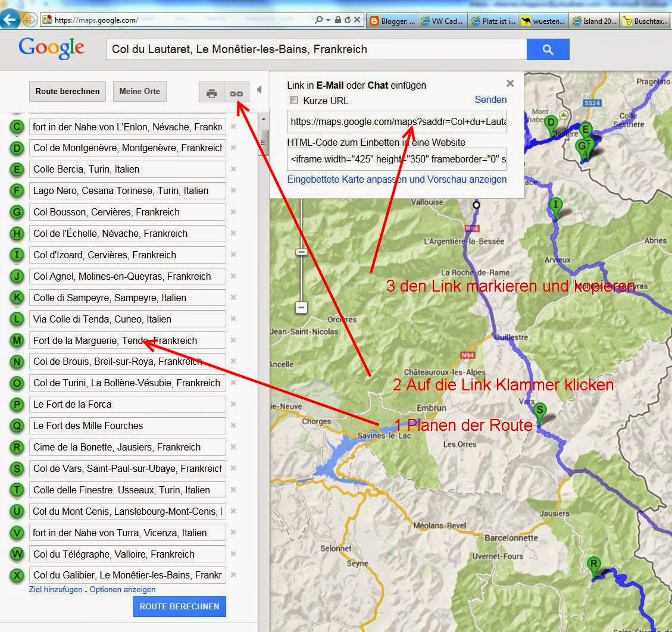The width and height of the screenshot is (672, 632).
Task: Click the Google logo
Action: (51, 48)
